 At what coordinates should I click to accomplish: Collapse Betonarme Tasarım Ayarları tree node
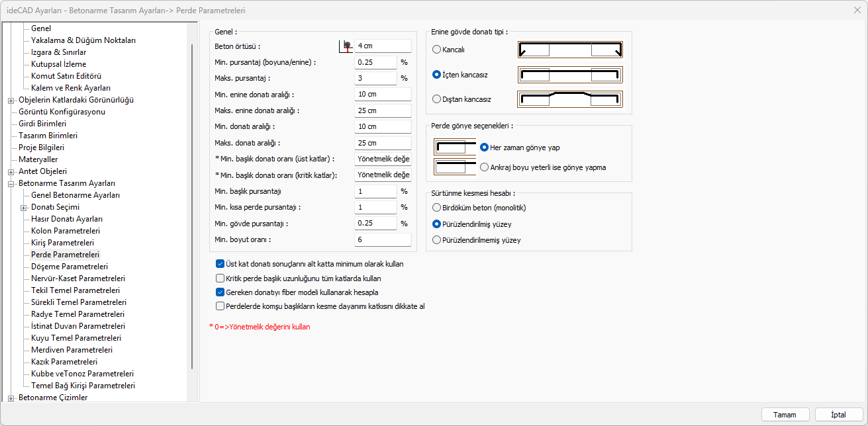point(11,184)
